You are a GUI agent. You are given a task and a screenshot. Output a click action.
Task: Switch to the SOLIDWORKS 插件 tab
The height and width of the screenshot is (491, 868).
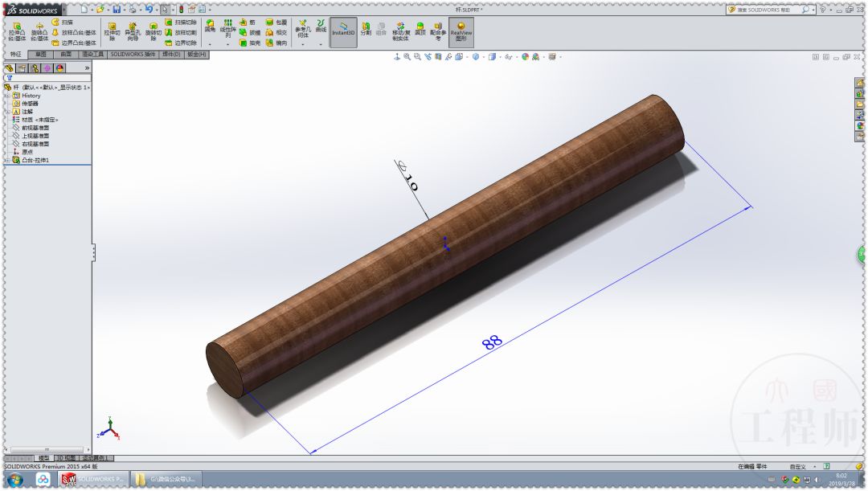[x=133, y=55]
